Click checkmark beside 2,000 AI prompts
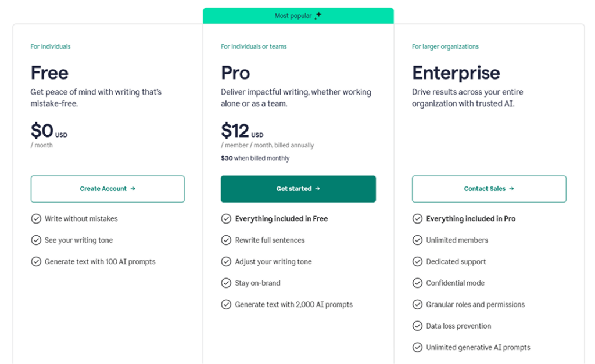 (x=226, y=304)
